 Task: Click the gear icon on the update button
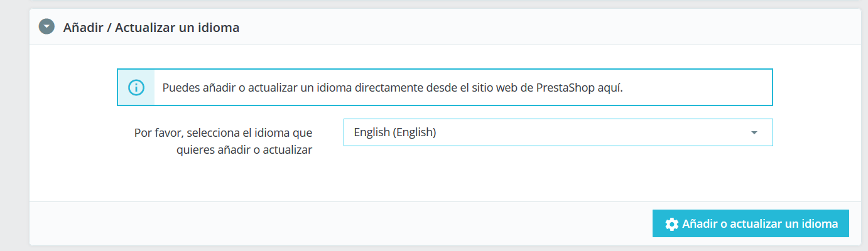pyautogui.click(x=671, y=224)
